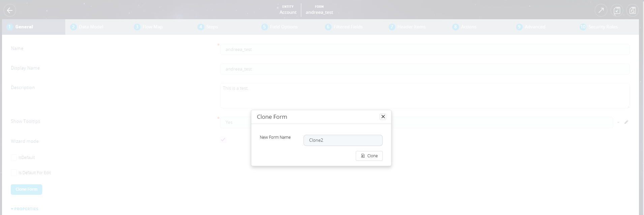This screenshot has height=215, width=644.
Task: Check the Is Default For Edit box
Action: 14,173
